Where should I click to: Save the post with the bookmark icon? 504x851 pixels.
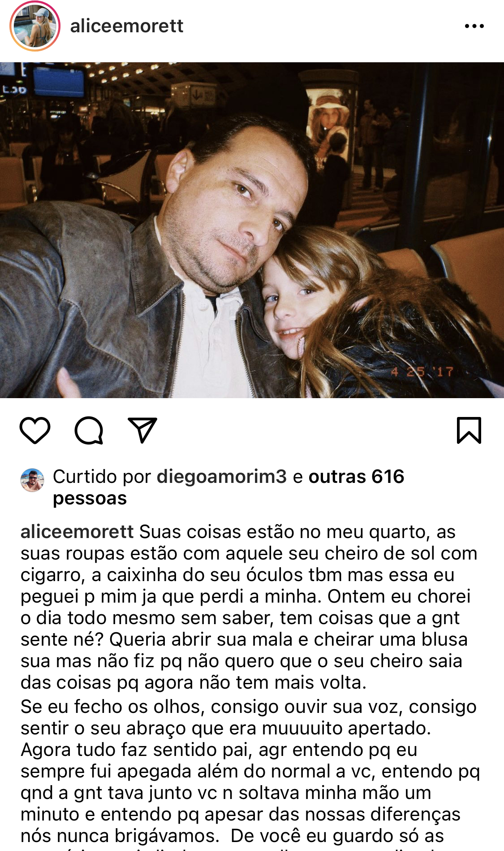click(469, 430)
